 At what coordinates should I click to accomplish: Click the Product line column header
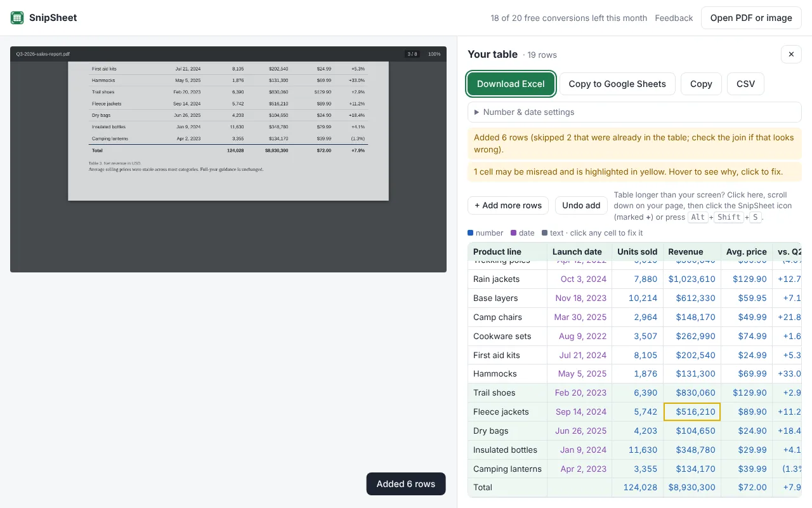(x=507, y=251)
